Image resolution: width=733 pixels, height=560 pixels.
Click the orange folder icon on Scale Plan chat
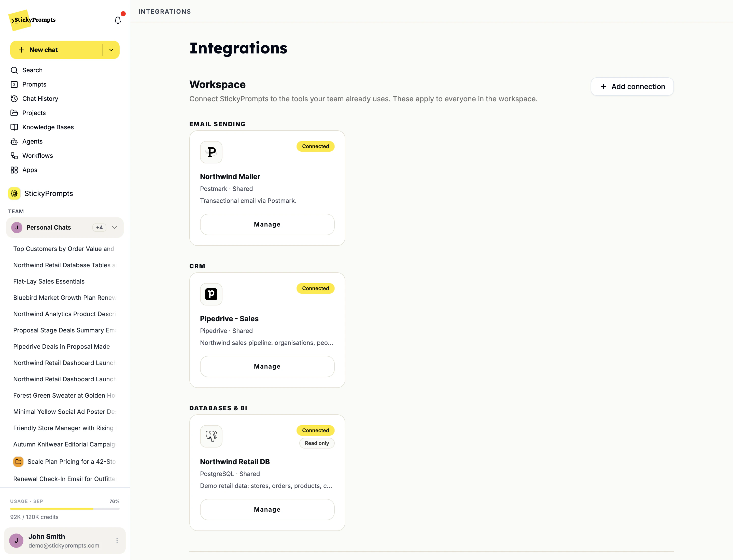tap(18, 462)
